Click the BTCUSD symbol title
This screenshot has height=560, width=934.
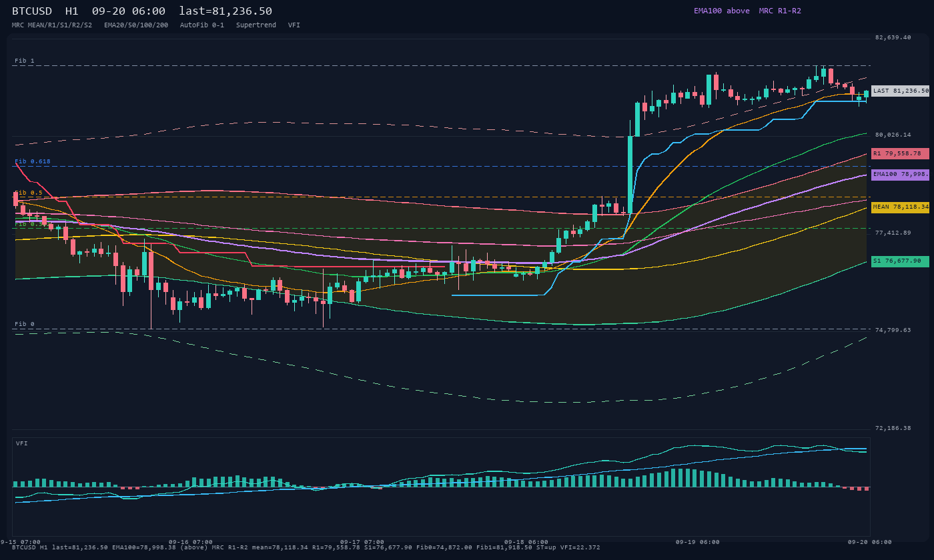coord(32,11)
